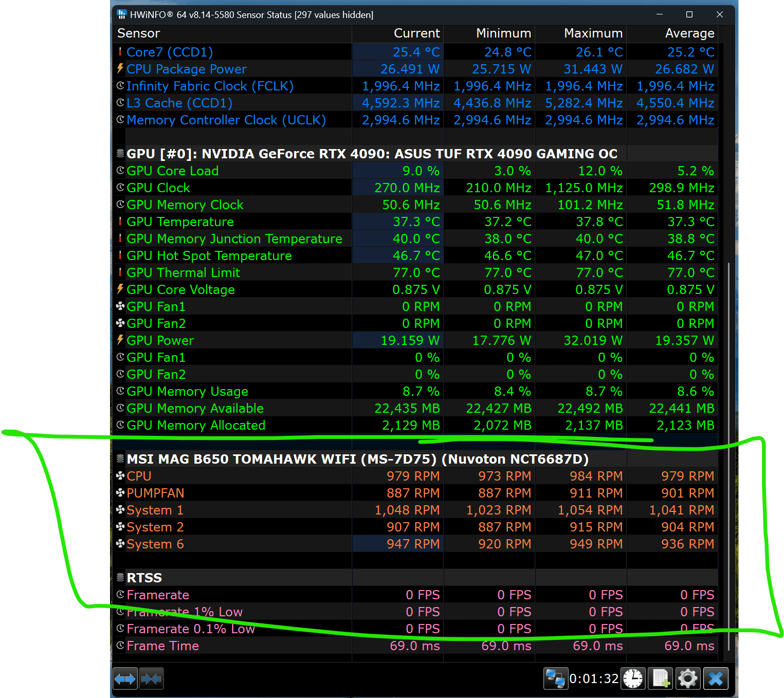Select the Framerate 0.1% Low row
Viewport: 784px width, 698px height.
pos(415,629)
